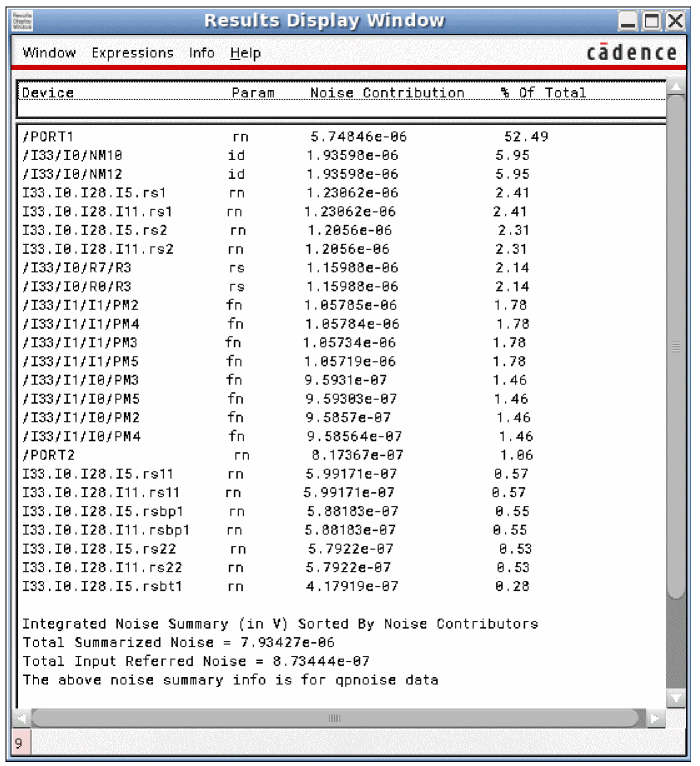Click the 5.74846e-06 noise value
This screenshot has height=766, width=700.
click(359, 137)
